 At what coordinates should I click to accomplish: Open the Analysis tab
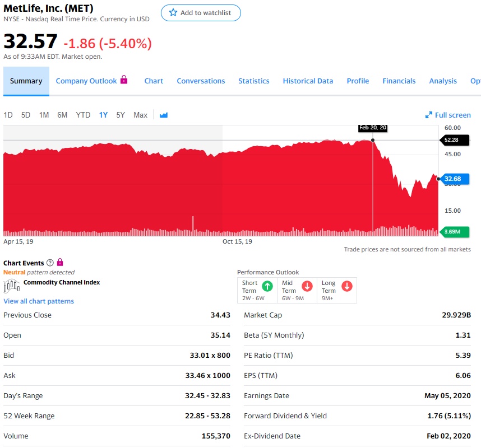(443, 81)
